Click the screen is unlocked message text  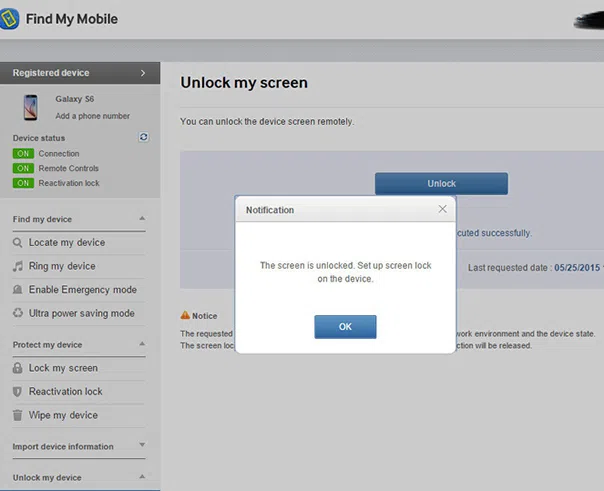346,272
